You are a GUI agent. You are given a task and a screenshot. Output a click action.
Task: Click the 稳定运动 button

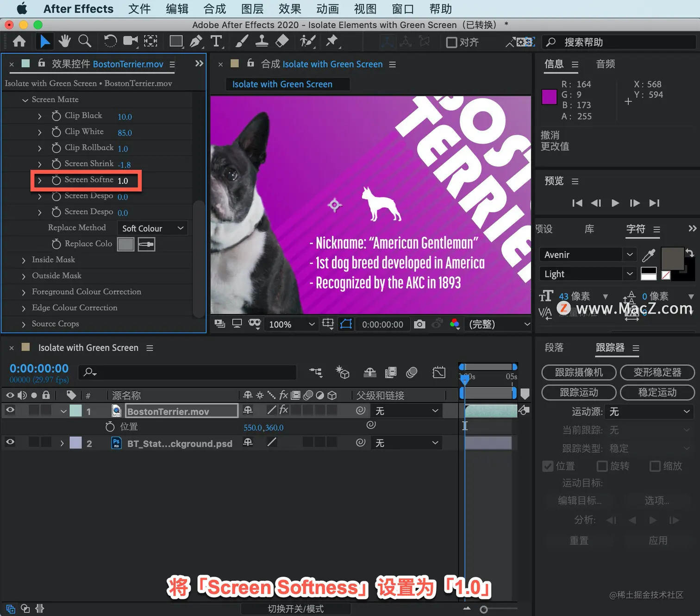[657, 392]
